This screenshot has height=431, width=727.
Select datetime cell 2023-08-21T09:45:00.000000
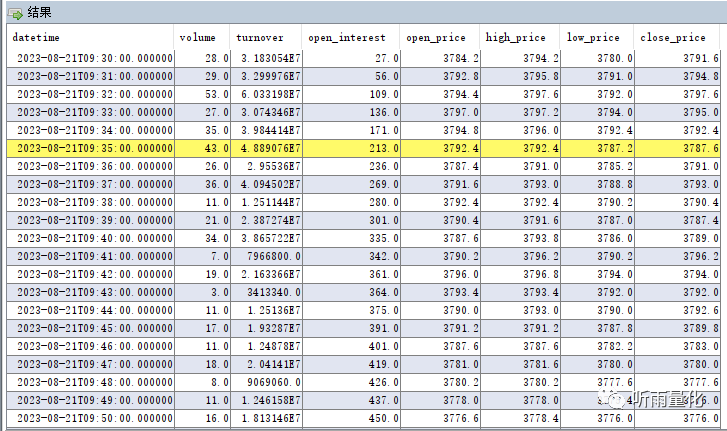(x=90, y=328)
